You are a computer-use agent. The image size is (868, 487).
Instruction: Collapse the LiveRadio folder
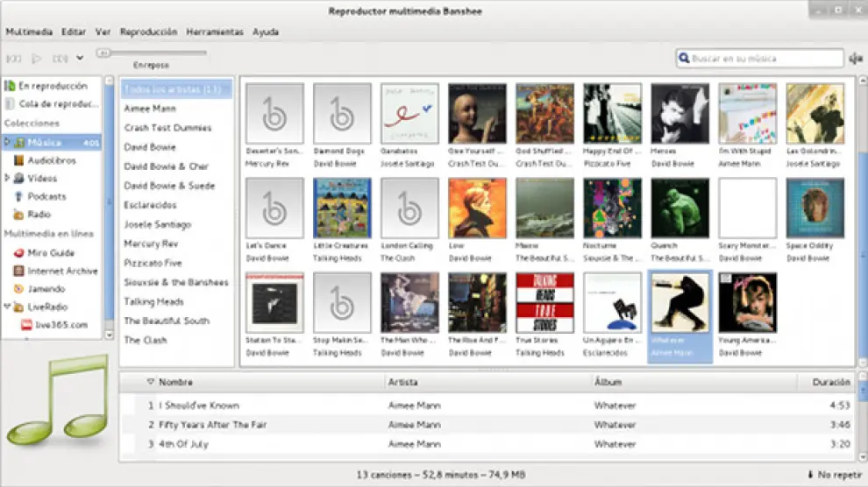click(8, 307)
